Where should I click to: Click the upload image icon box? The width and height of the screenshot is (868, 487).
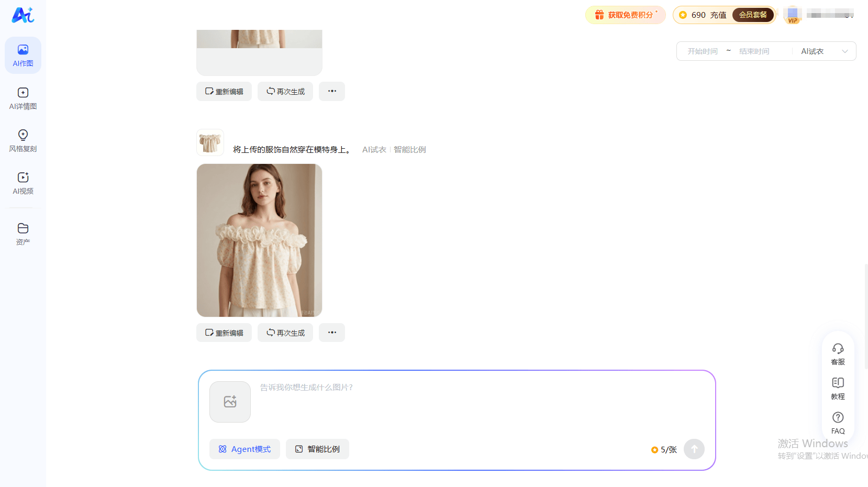[230, 402]
